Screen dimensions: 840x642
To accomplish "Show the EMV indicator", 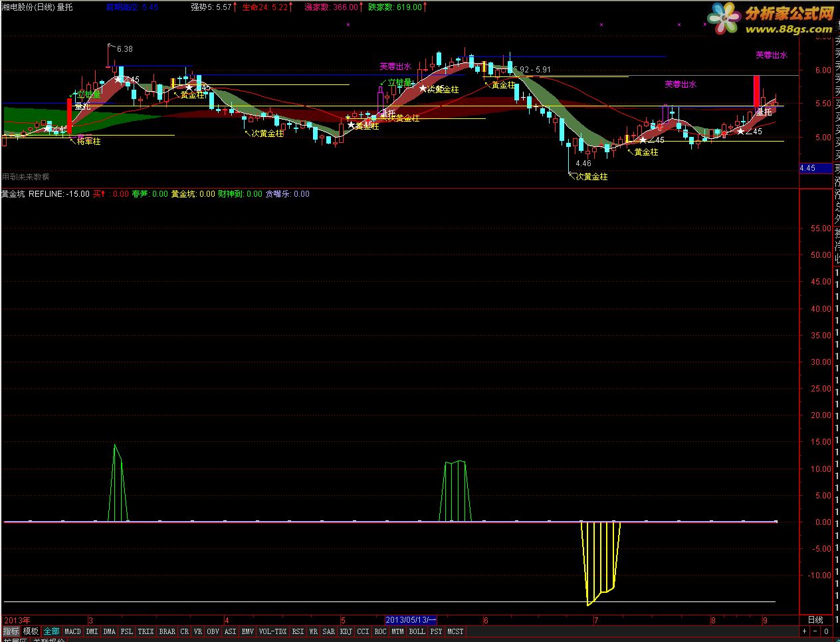I will coord(248,631).
